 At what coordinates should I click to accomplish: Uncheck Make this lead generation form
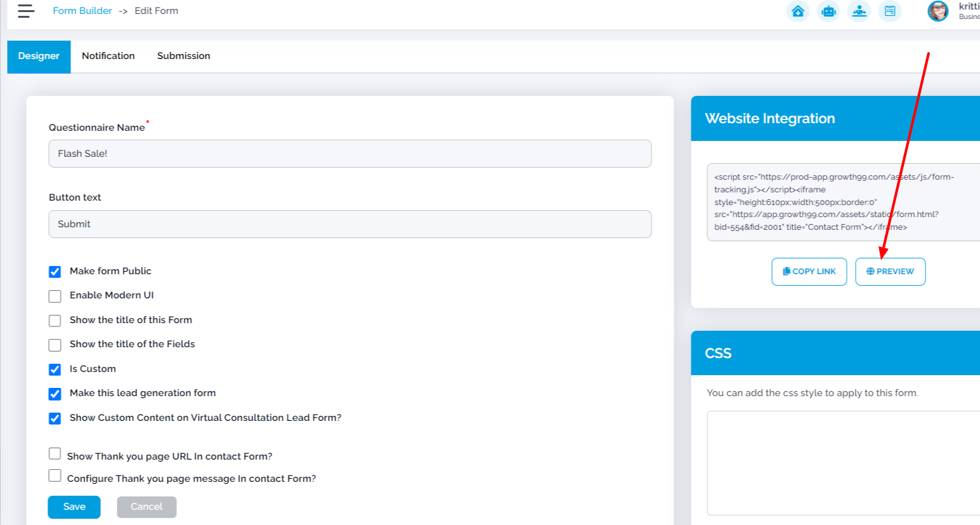(x=55, y=394)
